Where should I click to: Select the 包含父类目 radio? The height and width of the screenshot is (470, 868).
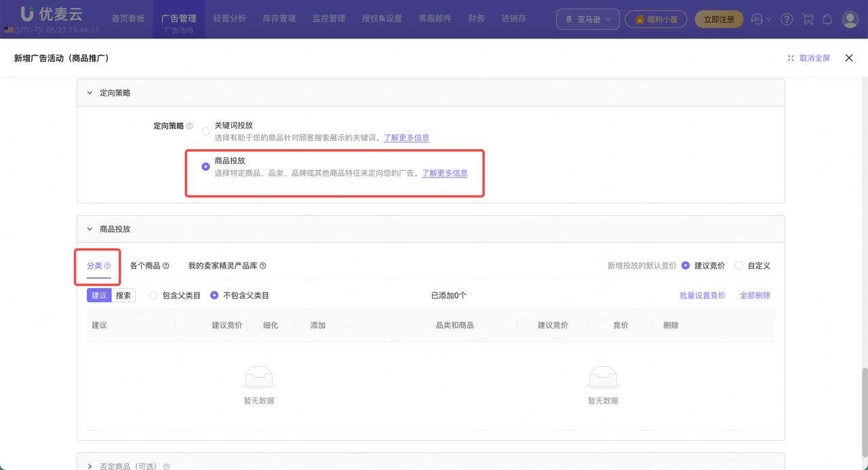pos(153,296)
